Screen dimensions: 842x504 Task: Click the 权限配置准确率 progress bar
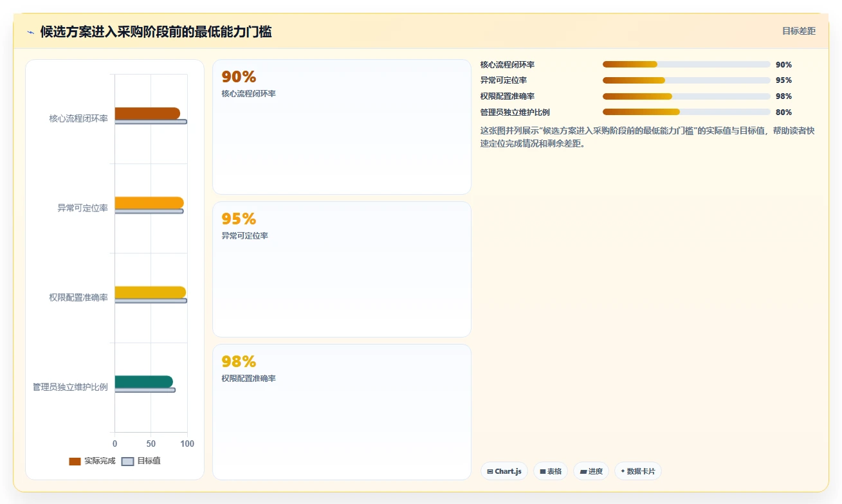click(x=686, y=96)
